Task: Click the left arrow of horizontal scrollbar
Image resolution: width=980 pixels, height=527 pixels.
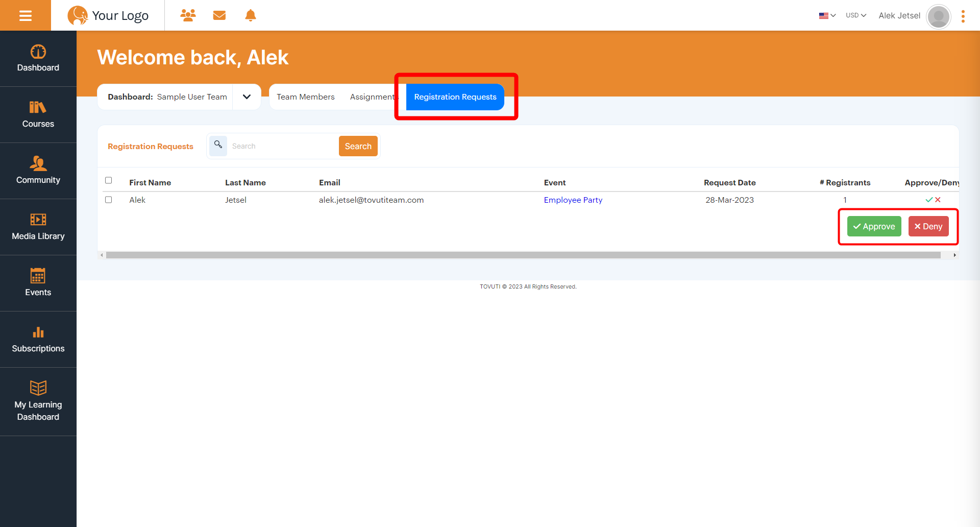Action: [102, 255]
